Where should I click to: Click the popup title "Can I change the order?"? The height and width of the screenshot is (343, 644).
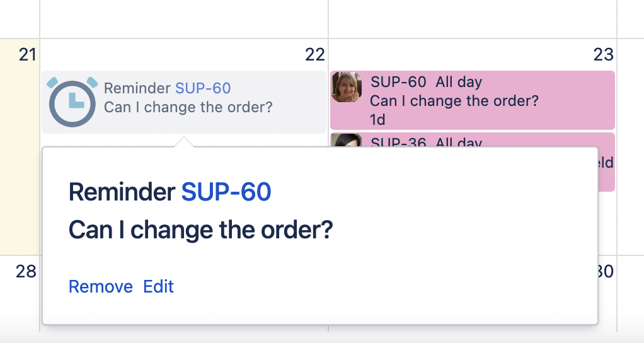[x=200, y=231]
